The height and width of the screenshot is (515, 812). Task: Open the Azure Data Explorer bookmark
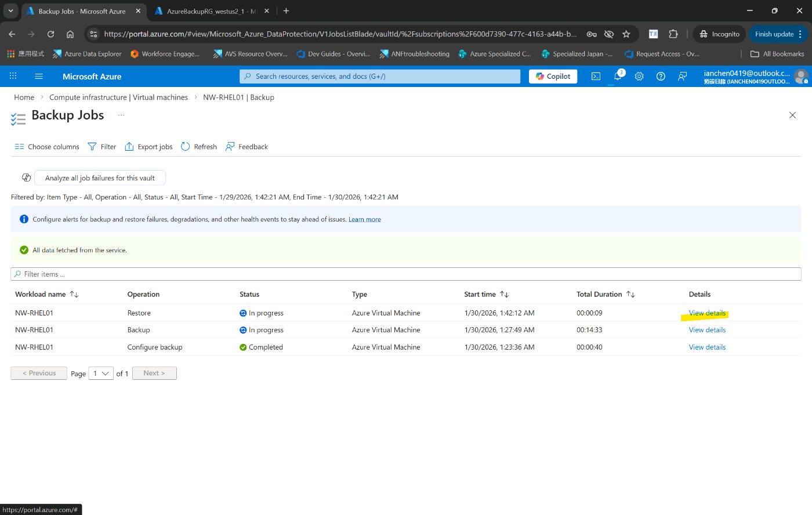(x=87, y=54)
